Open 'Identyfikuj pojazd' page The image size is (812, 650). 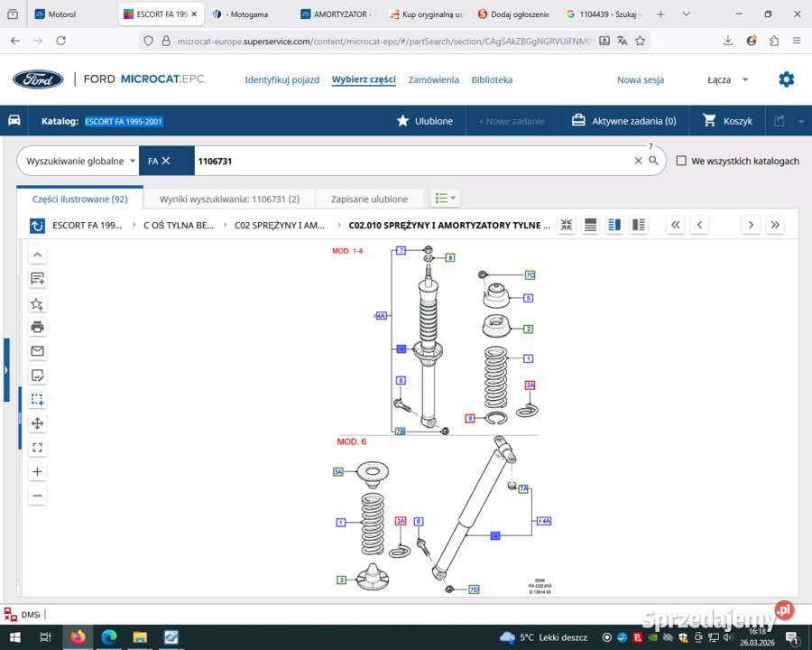pyautogui.click(x=281, y=79)
